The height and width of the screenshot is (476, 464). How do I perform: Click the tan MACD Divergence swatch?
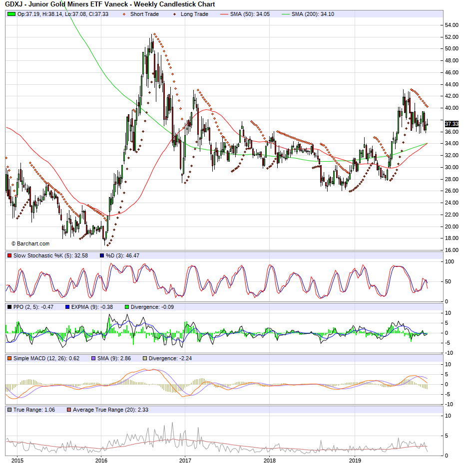(x=145, y=358)
